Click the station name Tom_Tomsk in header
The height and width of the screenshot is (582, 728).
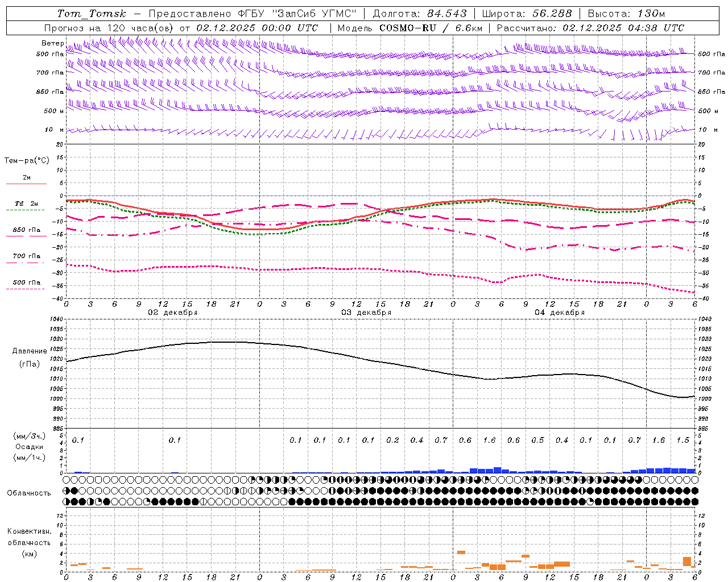click(x=92, y=14)
